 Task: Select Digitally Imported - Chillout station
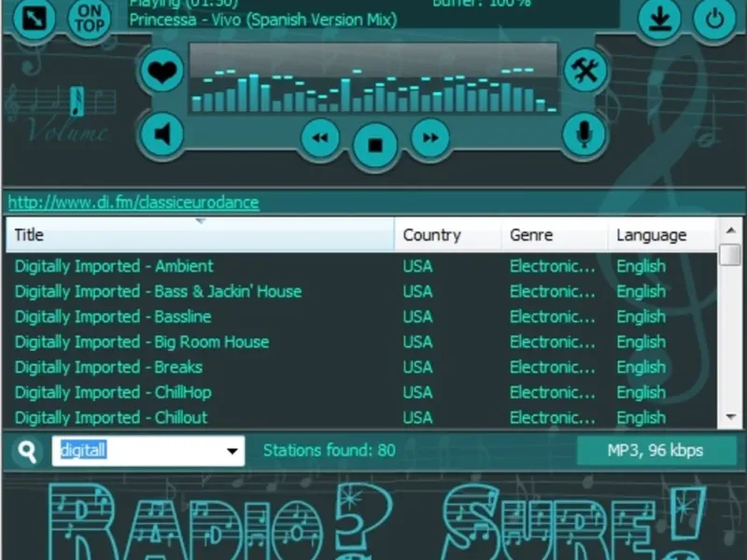coord(361,417)
